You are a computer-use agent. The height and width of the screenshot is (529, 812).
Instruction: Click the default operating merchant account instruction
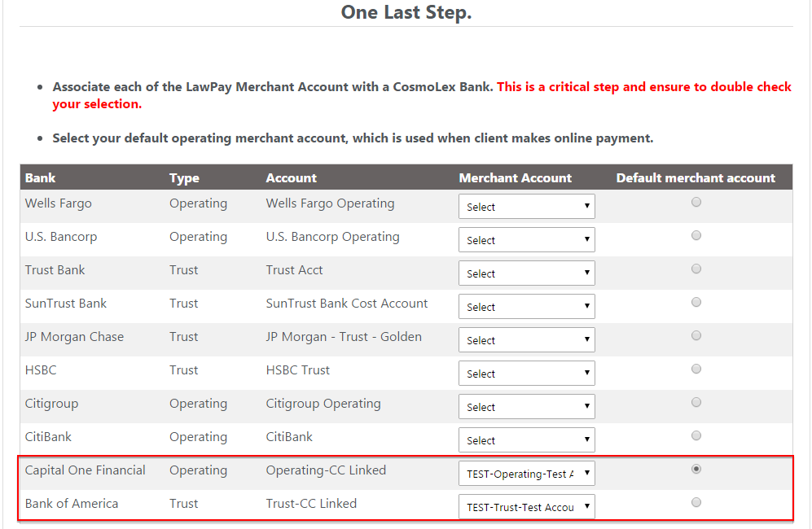click(x=353, y=138)
